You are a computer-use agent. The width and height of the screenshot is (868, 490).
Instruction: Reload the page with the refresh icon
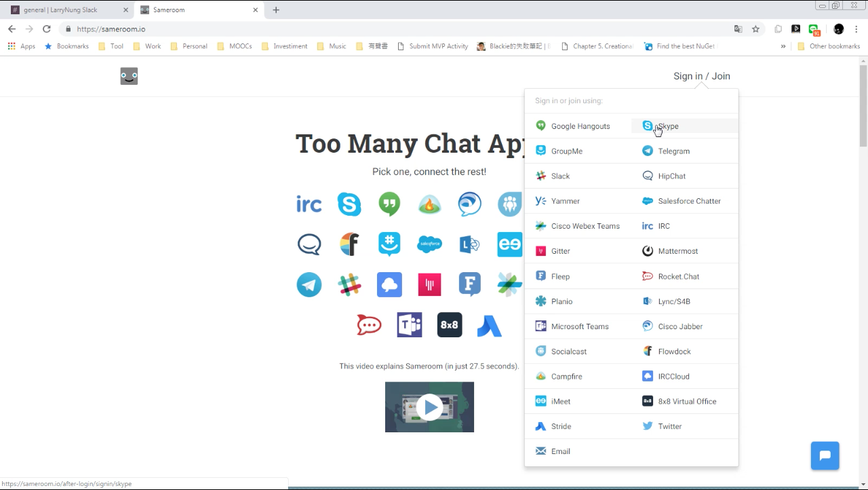pyautogui.click(x=47, y=29)
